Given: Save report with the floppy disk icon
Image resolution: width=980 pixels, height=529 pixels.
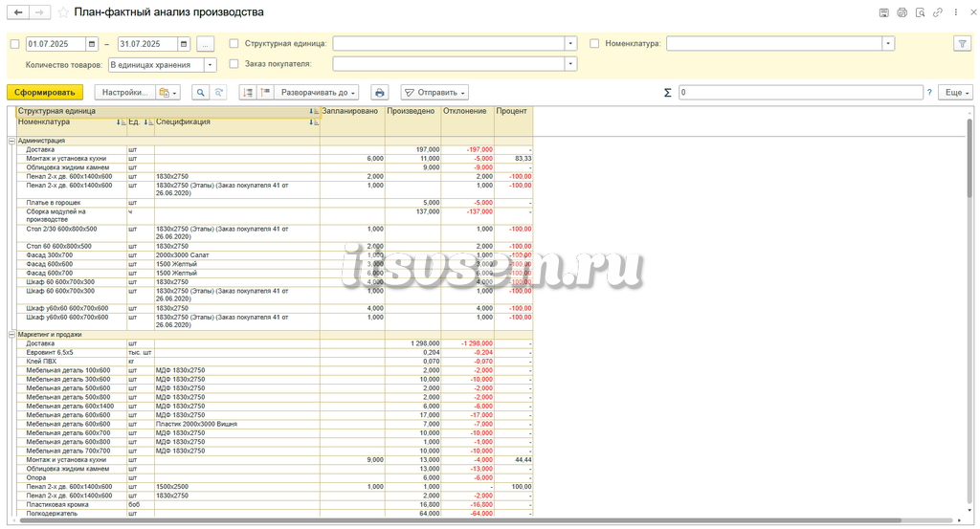Looking at the screenshot, I should 883,12.
